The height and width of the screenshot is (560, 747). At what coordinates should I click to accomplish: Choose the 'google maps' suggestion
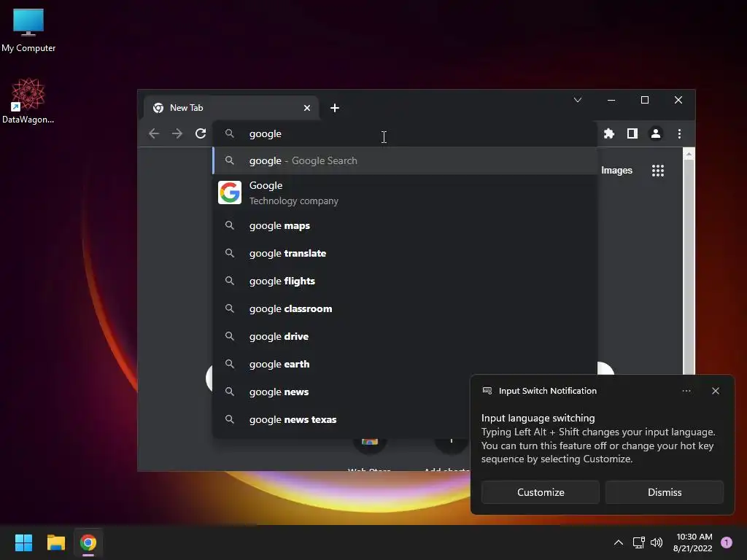coord(405,226)
